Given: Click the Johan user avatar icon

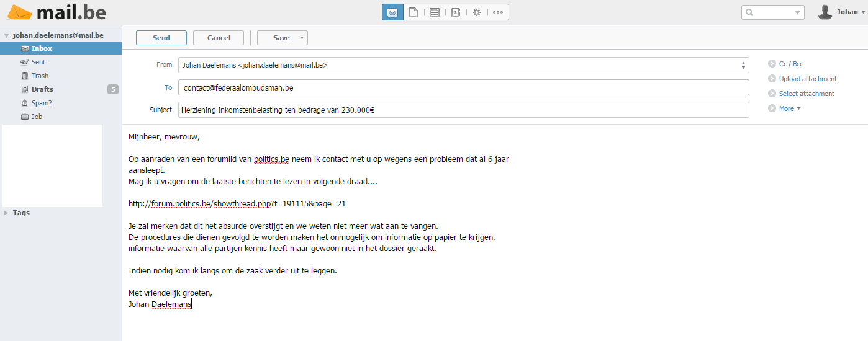Looking at the screenshot, I should click(x=825, y=12).
